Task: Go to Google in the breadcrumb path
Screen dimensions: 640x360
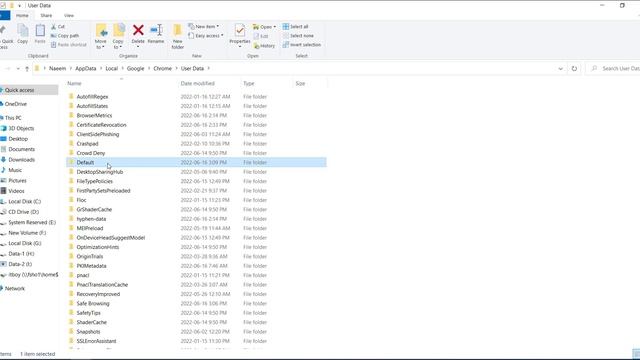Action: click(x=136, y=69)
